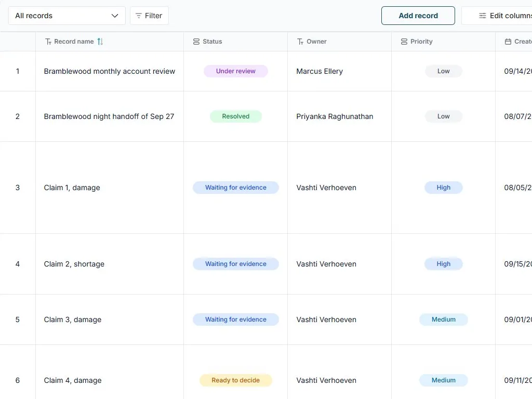Select row number 1
Viewport: 532px width, 399px height.
(x=18, y=71)
